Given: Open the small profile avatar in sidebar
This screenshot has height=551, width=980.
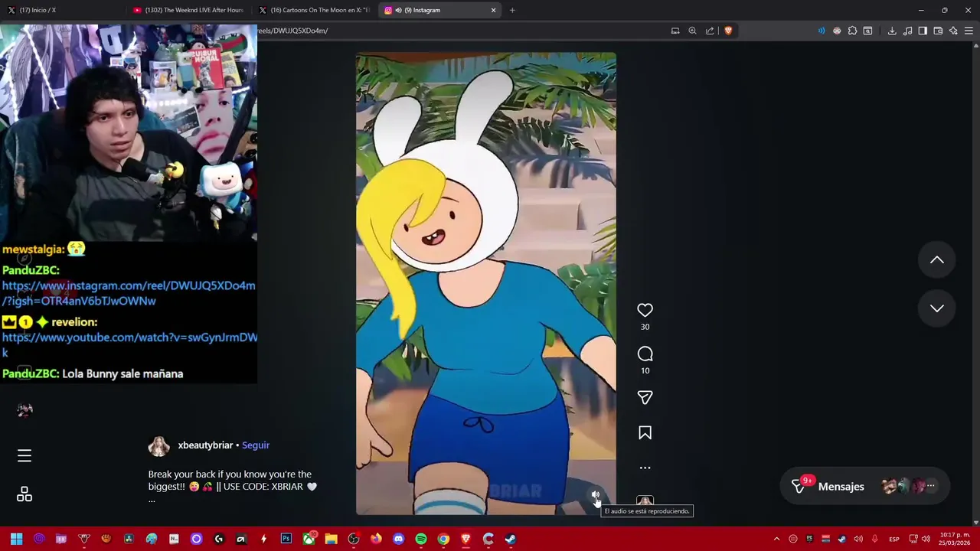Looking at the screenshot, I should pyautogui.click(x=24, y=410).
